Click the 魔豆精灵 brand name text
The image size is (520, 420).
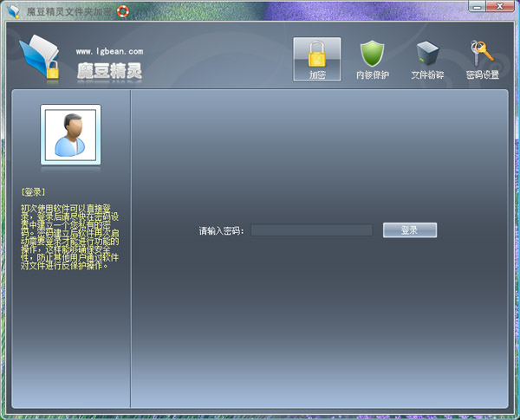click(x=109, y=71)
